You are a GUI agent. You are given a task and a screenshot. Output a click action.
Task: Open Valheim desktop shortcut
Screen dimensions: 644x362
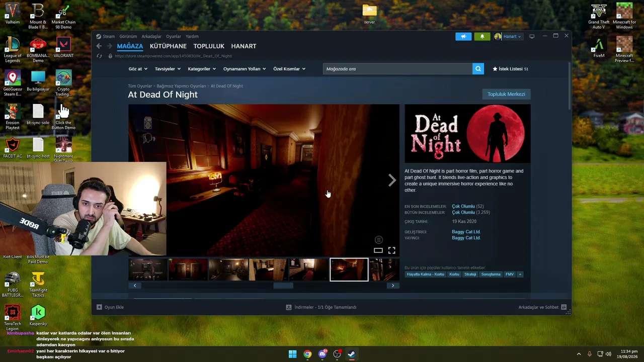point(13,14)
